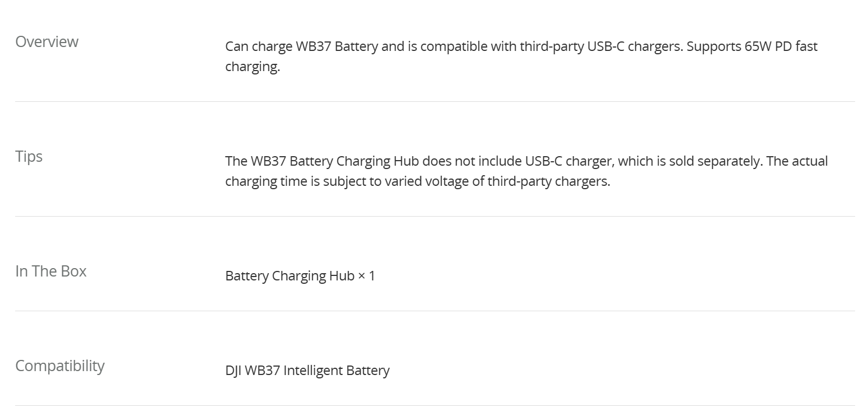Image resolution: width=868 pixels, height=417 pixels.
Task: Click the Compatibility section heading
Action: tap(60, 366)
